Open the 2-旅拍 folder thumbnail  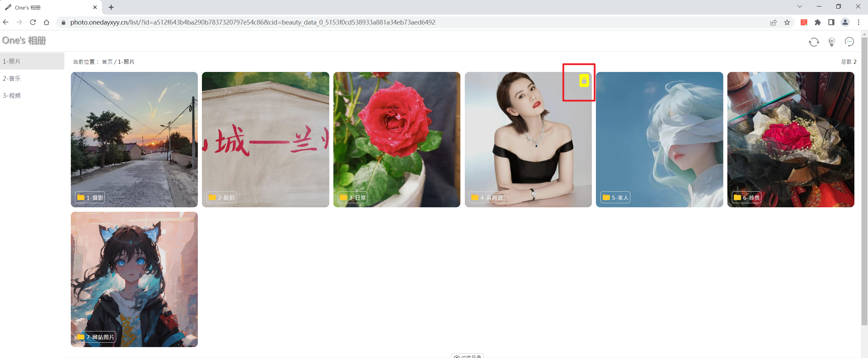tap(265, 139)
